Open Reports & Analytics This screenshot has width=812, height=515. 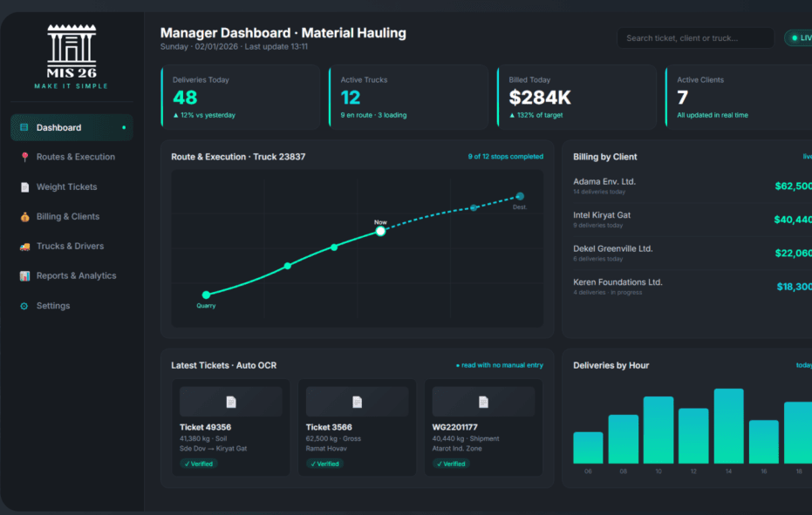point(72,276)
